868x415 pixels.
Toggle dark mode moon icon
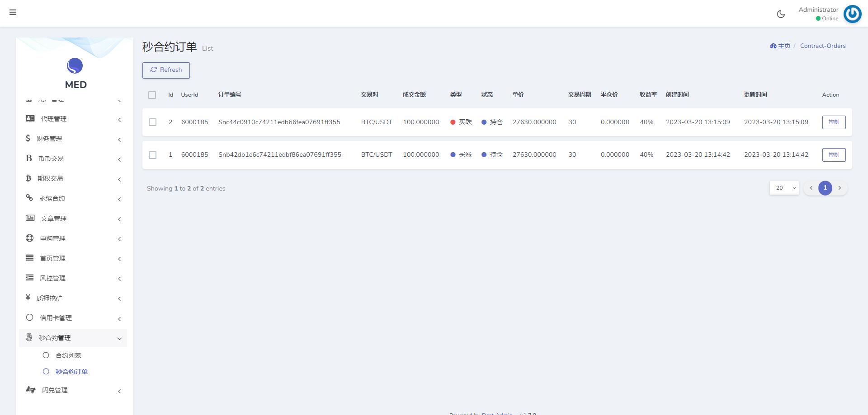[x=781, y=14]
